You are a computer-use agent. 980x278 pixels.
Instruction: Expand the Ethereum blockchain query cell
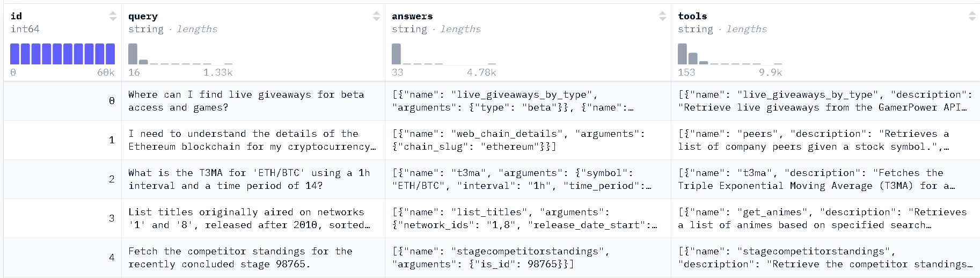(x=253, y=140)
